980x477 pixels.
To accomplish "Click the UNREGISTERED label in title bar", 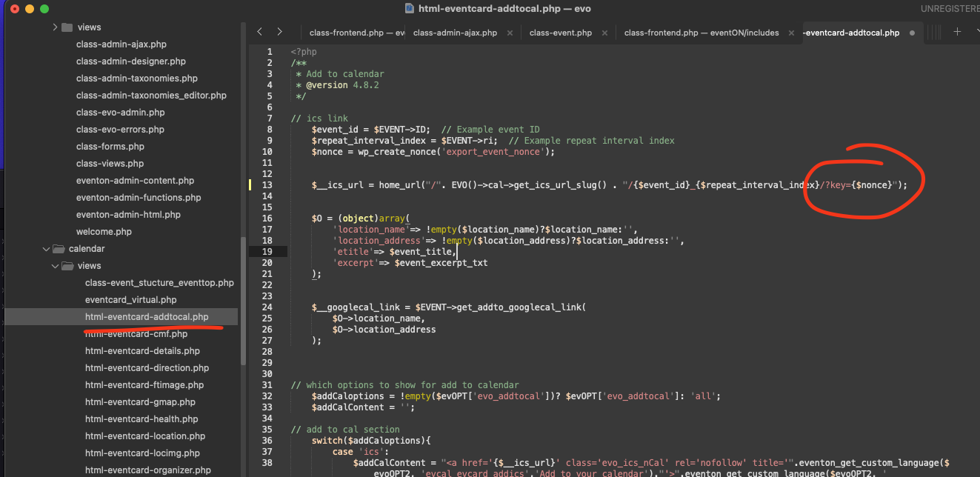I will tap(950, 9).
